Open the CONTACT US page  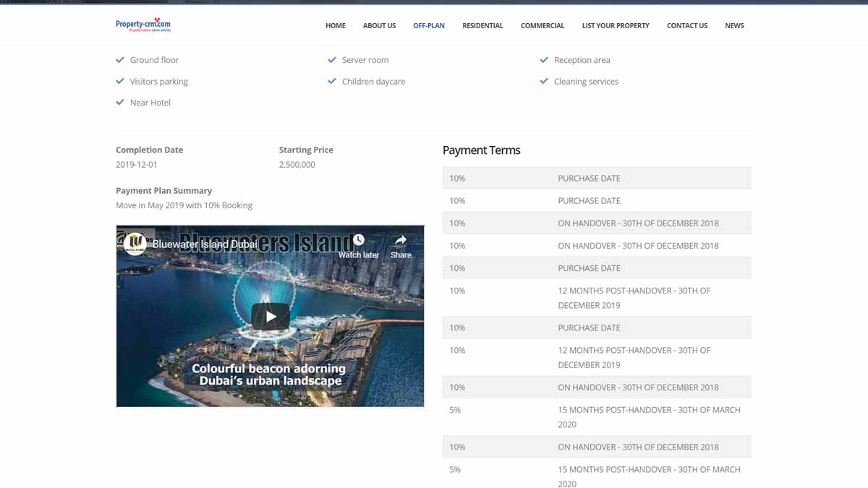687,26
